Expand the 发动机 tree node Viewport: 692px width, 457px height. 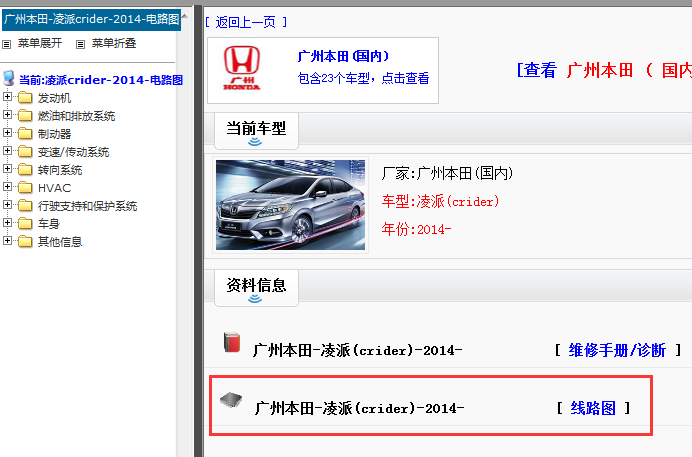[x=7, y=96]
